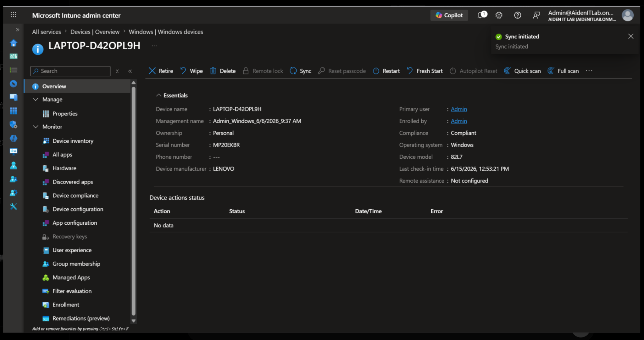Click Delete in the command bar
Viewport: 644px width, 340px height.
tap(223, 71)
